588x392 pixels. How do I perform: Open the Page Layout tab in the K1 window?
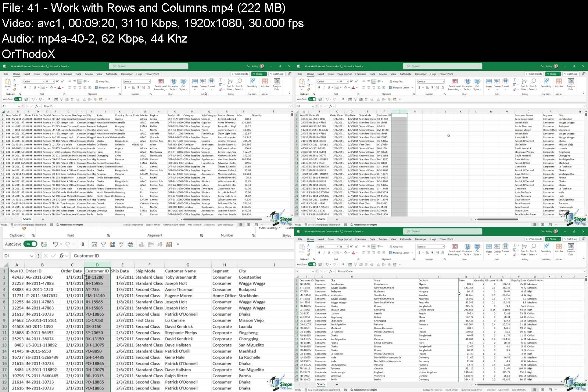click(345, 239)
